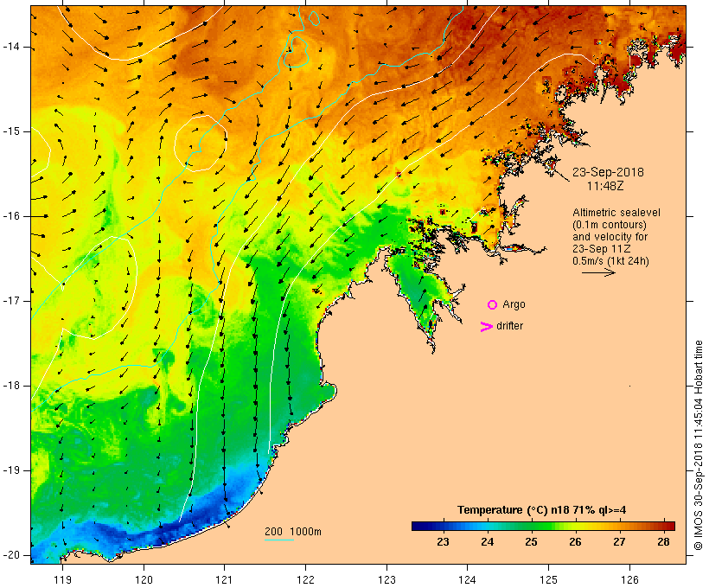Viewport: 709px width, 588px height.
Task: Click the 'and velocity for' text line
Action: coord(610,237)
